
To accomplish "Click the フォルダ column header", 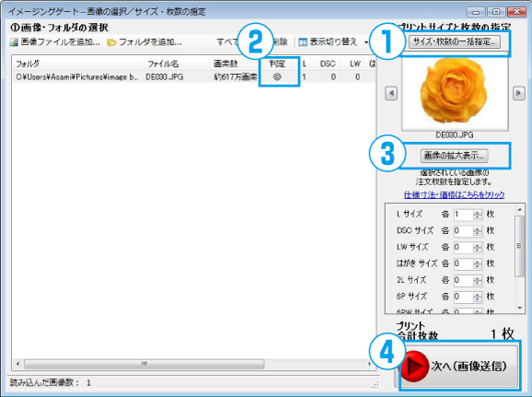I will click(78, 64).
